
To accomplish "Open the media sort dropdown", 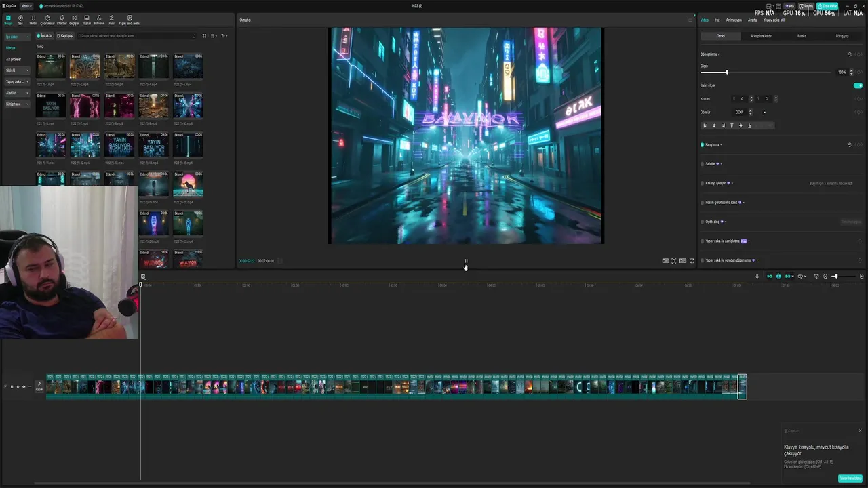I will 214,36.
